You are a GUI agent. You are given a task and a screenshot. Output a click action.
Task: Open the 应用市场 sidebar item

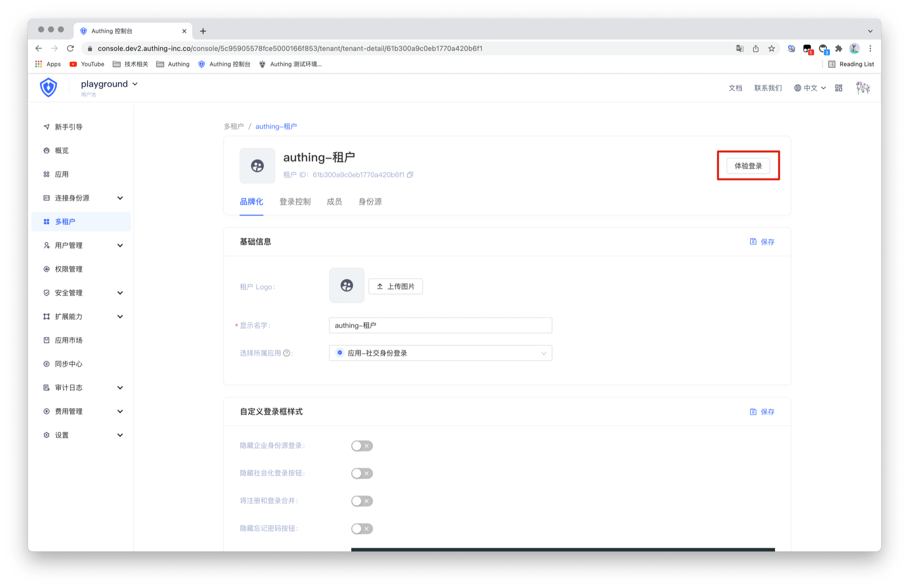coord(69,340)
